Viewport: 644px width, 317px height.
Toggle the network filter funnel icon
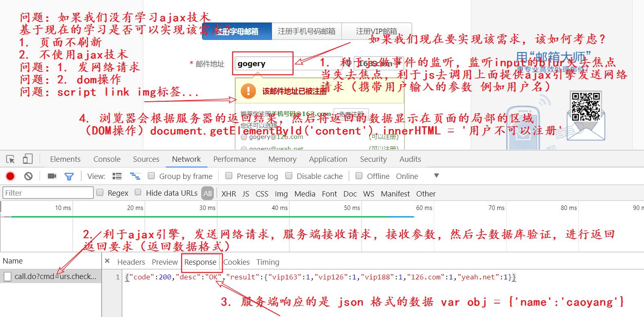point(69,176)
